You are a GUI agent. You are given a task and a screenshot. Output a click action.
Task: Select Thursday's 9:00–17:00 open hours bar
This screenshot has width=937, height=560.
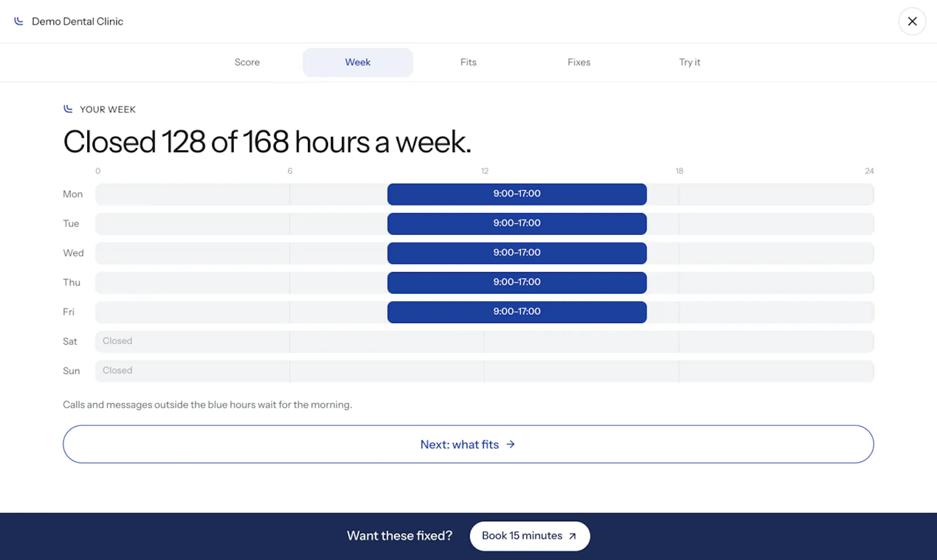point(517,283)
